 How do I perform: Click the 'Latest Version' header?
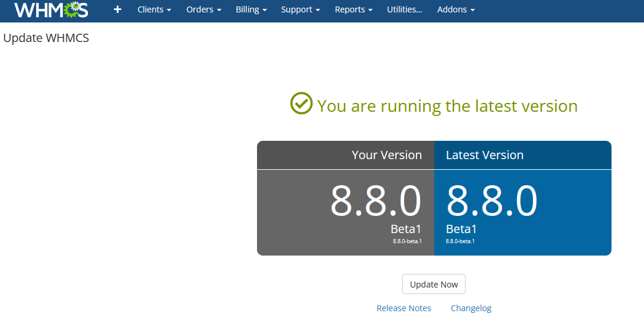pos(484,155)
